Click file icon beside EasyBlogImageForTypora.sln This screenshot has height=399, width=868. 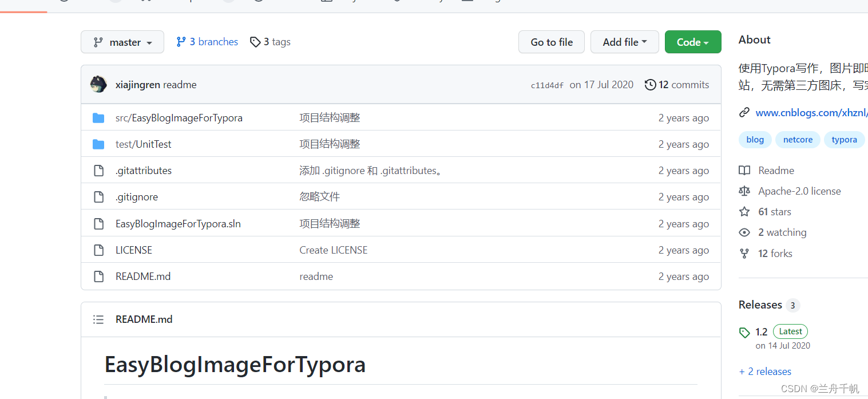coord(98,224)
